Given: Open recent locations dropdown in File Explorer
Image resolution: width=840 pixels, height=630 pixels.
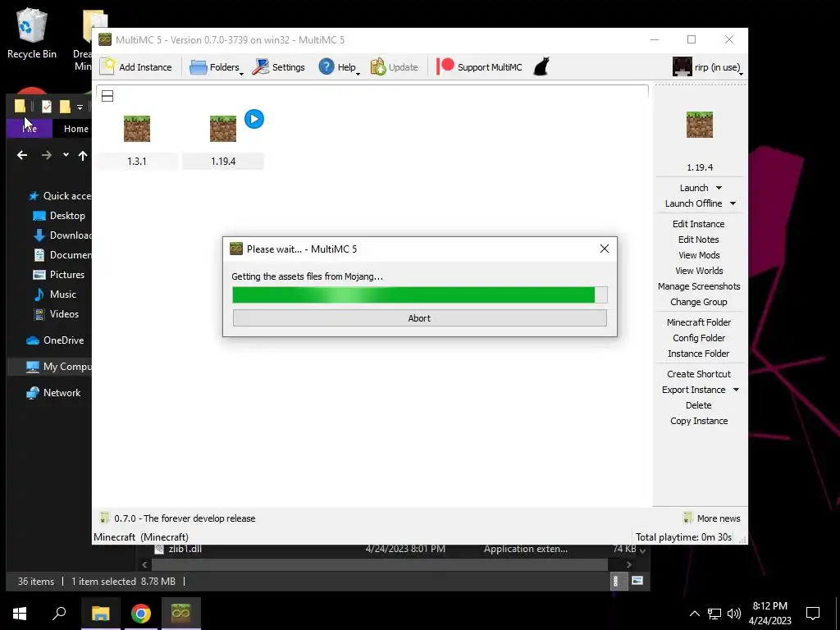Looking at the screenshot, I should 66,155.
